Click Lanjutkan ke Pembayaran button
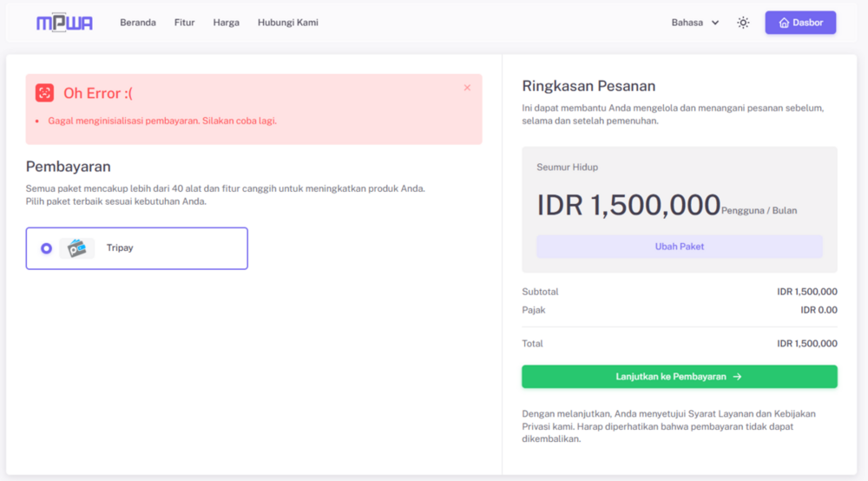The height and width of the screenshot is (481, 868). [680, 377]
